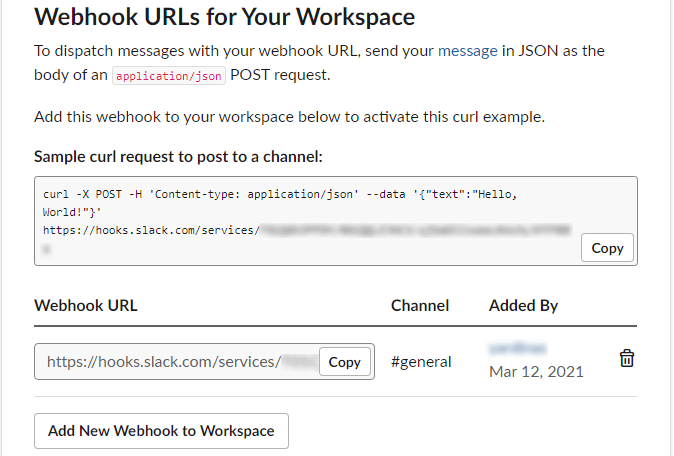
Task: Click the hooks.slack.com URL in the curl sample
Action: coord(150,230)
